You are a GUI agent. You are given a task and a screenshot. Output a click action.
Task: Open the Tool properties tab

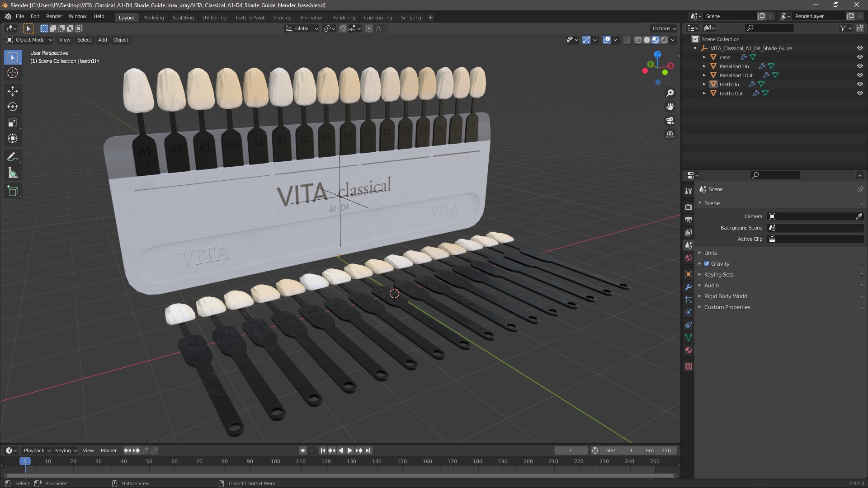pyautogui.click(x=689, y=191)
